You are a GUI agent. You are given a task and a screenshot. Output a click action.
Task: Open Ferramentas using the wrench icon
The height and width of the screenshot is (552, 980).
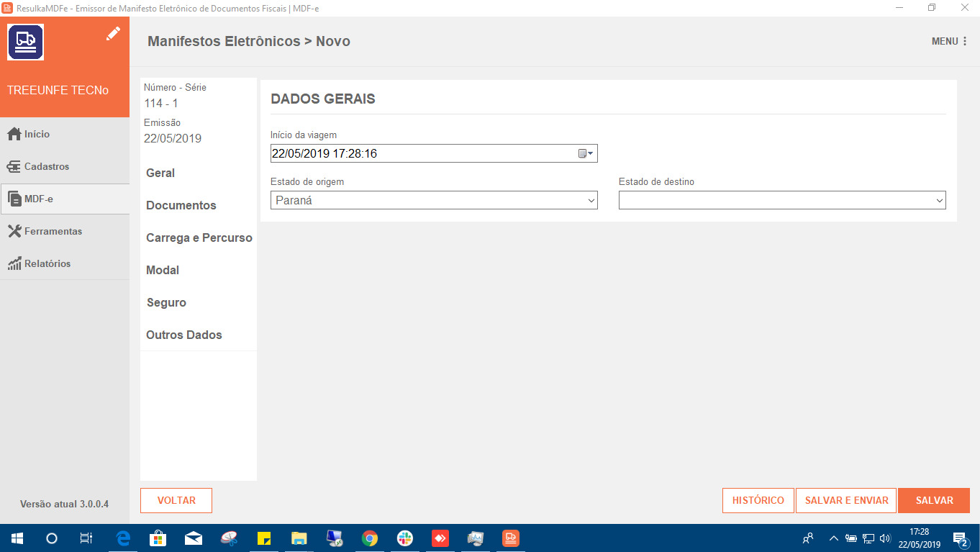coord(15,231)
